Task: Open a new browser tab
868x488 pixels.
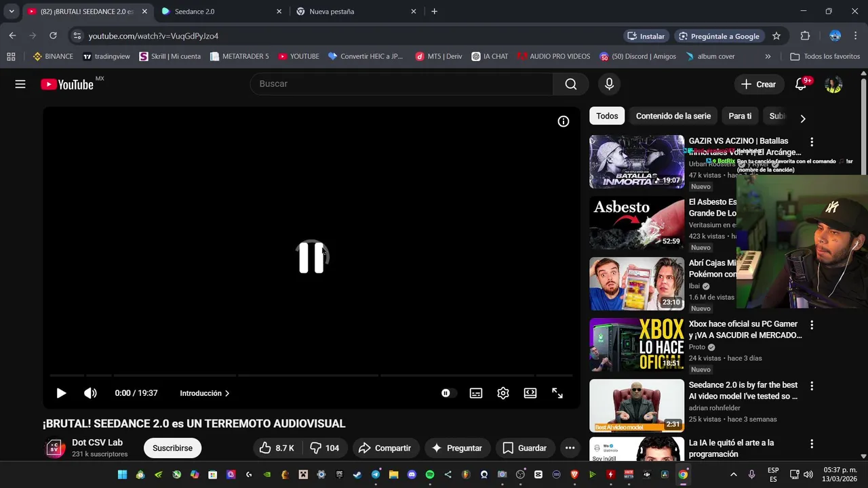Action: (434, 12)
